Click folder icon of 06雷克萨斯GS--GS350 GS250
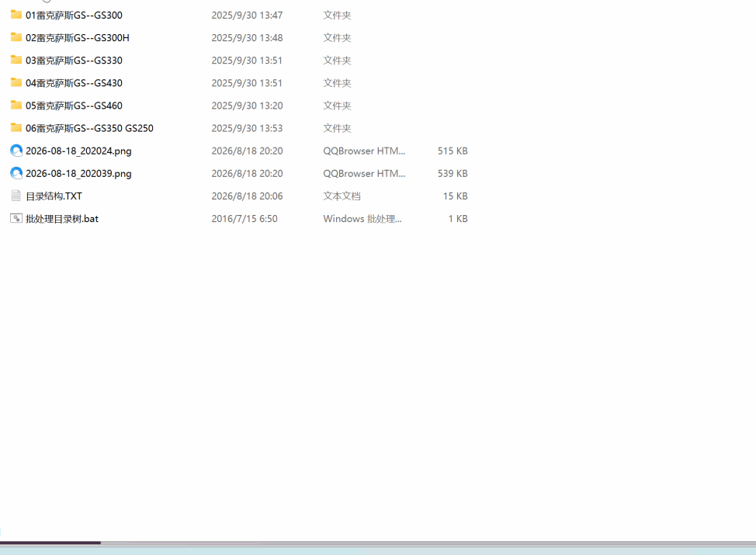The image size is (756, 555). point(16,128)
